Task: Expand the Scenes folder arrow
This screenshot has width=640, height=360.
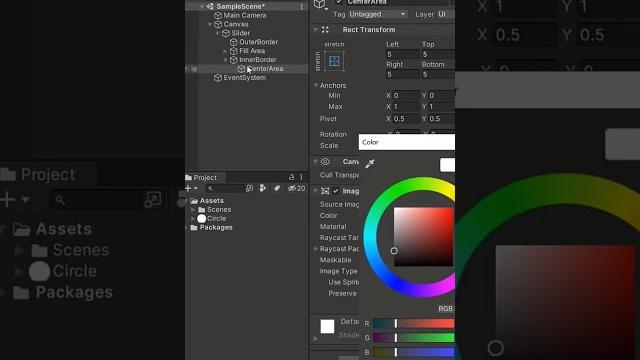Action: tap(193, 210)
